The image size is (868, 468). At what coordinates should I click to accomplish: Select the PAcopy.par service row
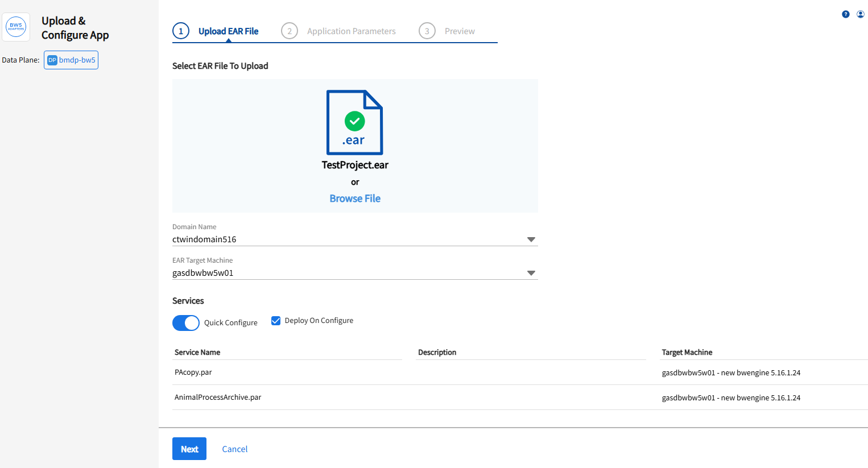(x=193, y=372)
